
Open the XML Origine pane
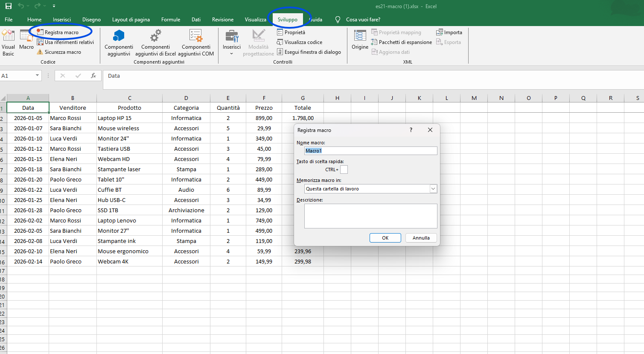click(x=360, y=40)
